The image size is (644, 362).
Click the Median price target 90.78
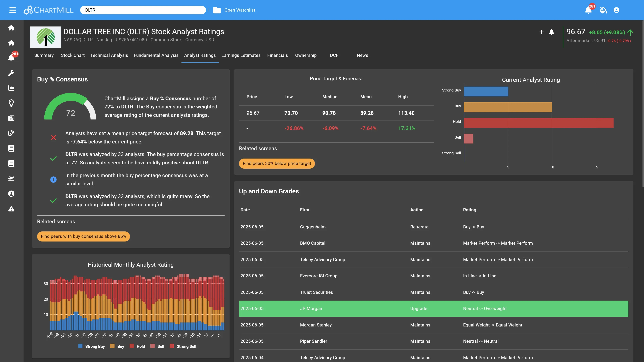(329, 113)
